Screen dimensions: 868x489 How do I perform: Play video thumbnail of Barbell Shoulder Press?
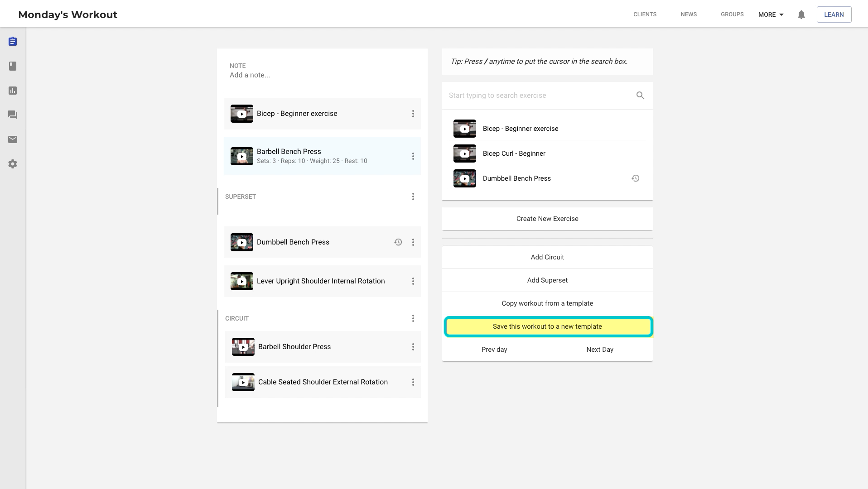pos(243,347)
